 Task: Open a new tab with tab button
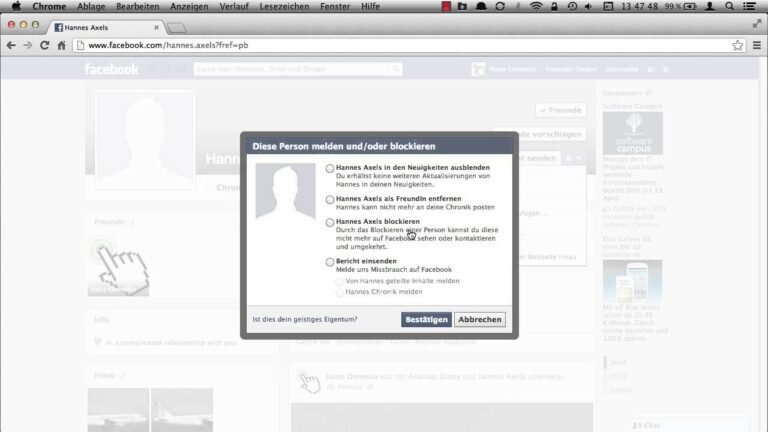point(176,27)
